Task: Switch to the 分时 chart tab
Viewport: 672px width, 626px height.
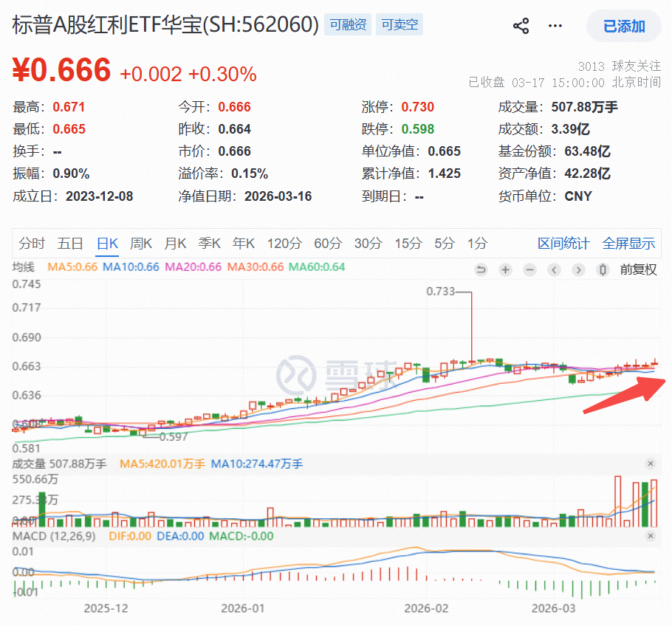Action: [32, 244]
